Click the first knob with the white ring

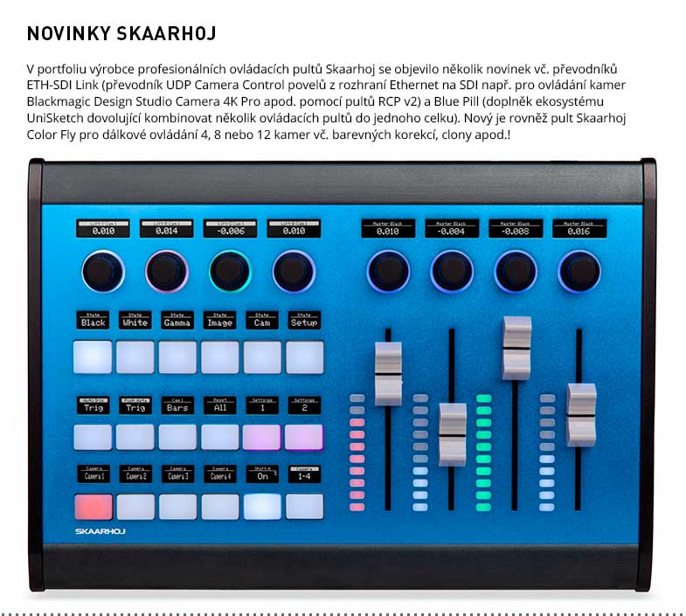click(x=104, y=272)
